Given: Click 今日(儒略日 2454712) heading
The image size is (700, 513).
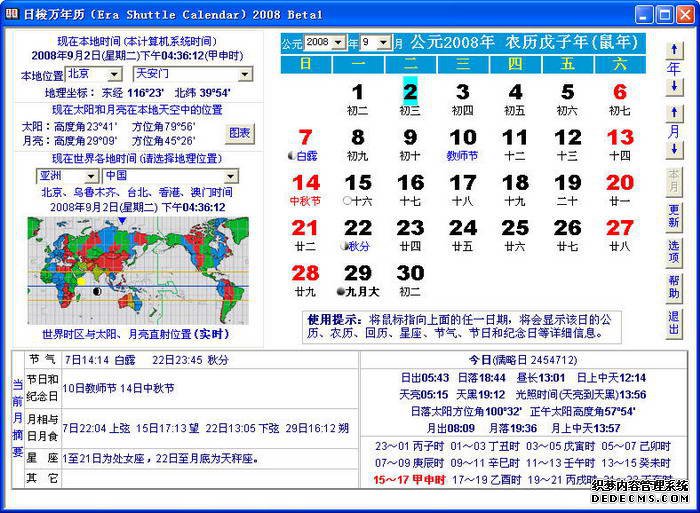Looking at the screenshot, I should [x=523, y=360].
